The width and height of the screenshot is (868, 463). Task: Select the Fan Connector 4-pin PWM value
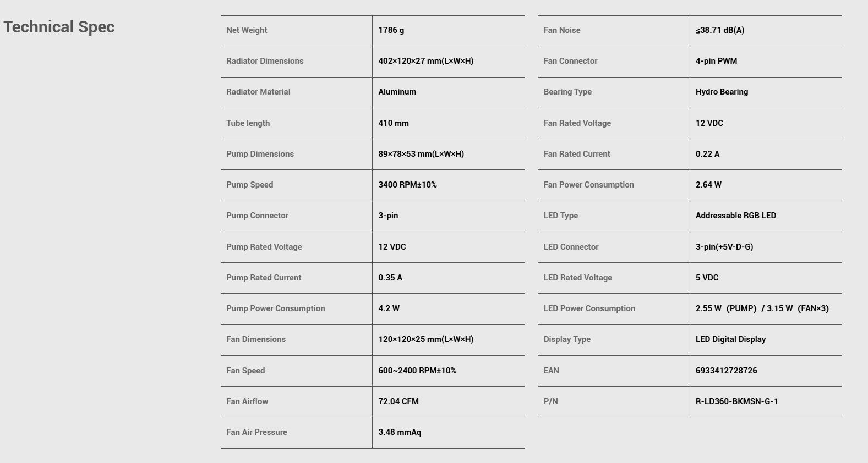[x=717, y=61]
